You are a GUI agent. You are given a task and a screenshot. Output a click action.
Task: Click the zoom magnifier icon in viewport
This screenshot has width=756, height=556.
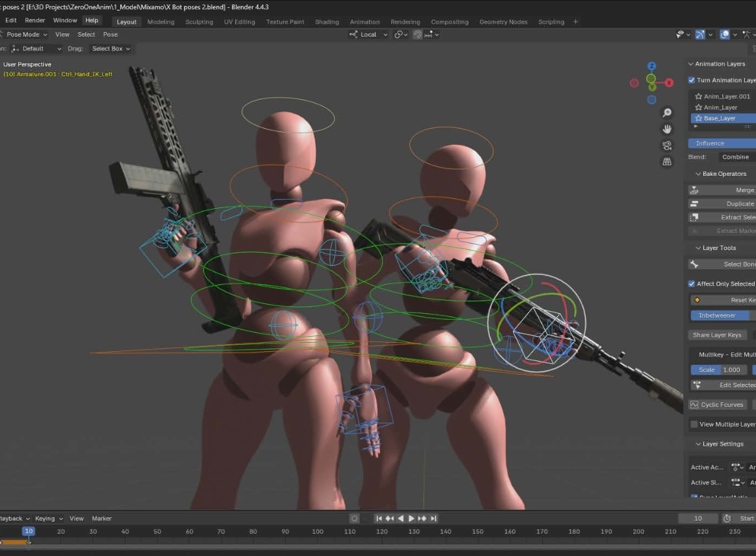point(667,113)
